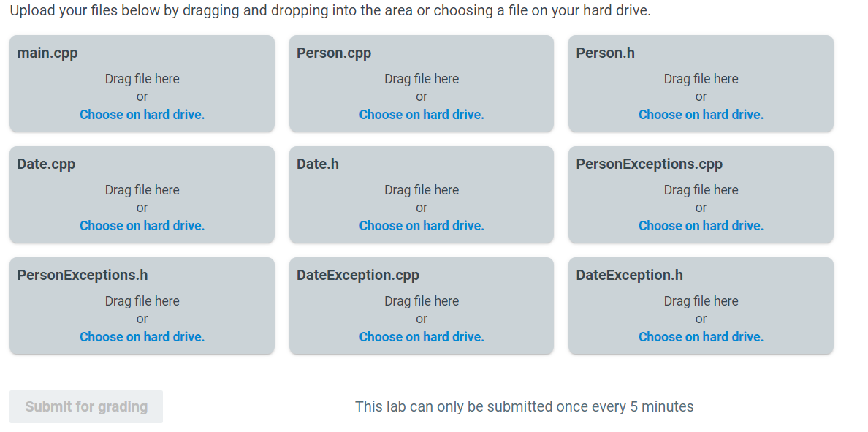Choose DateException.cpp from hard drive
Screen dimensions: 868x432
(421, 336)
